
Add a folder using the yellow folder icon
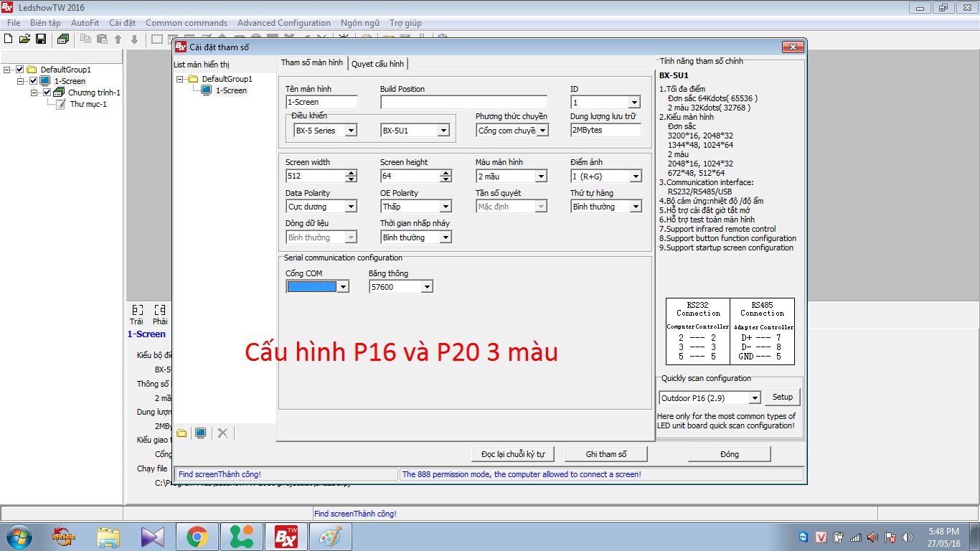(182, 433)
